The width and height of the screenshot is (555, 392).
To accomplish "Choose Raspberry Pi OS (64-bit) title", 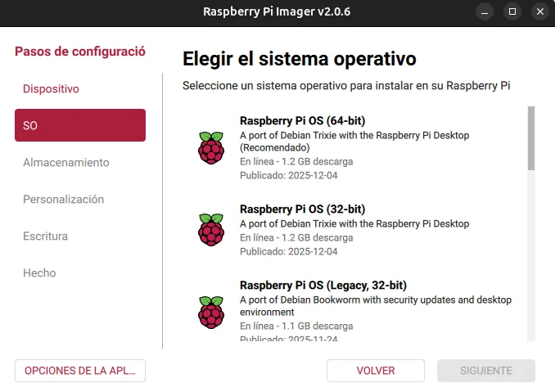I will 302,120.
